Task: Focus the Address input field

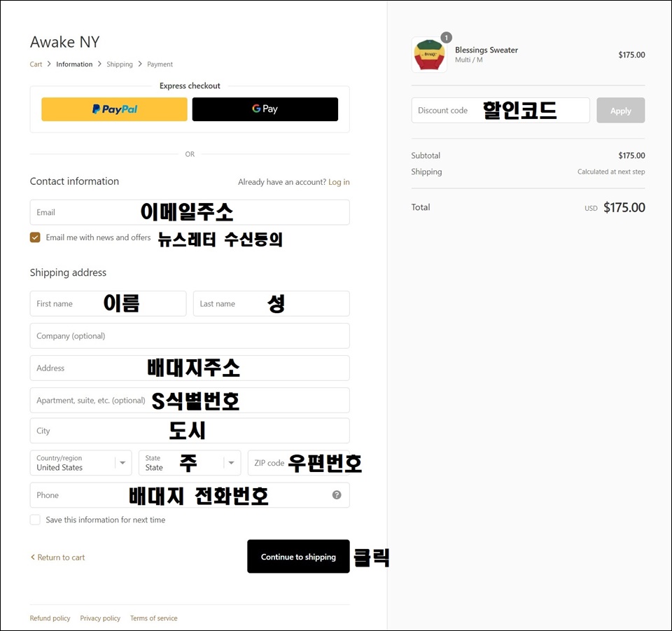Action: click(190, 368)
